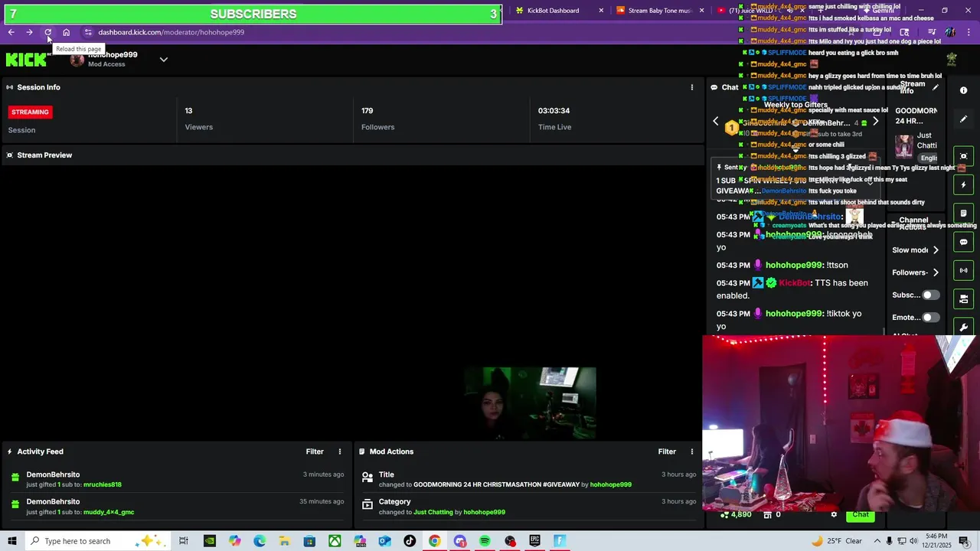Edit Stream Info with pencil icon
The image size is (980, 551).
pyautogui.click(x=936, y=87)
